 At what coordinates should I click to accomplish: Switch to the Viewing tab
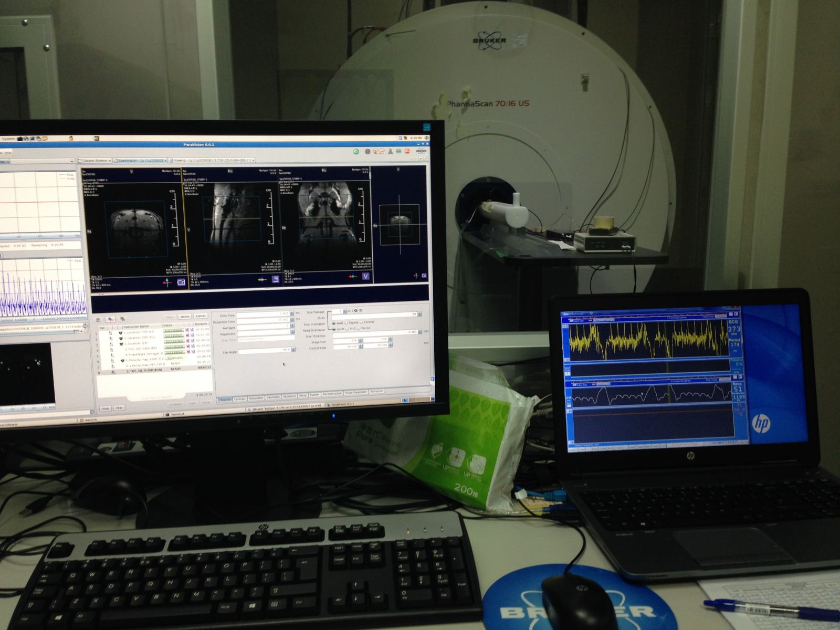[211, 160]
